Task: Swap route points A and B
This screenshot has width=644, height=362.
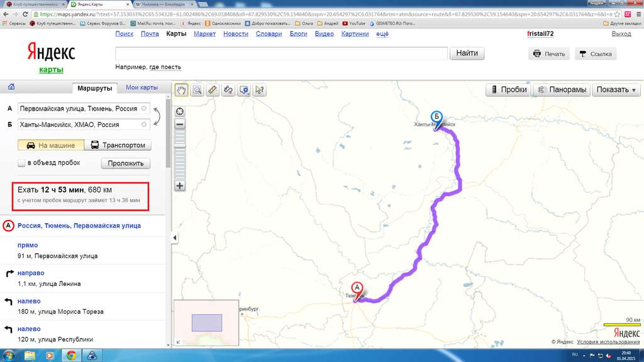Action: click(157, 116)
